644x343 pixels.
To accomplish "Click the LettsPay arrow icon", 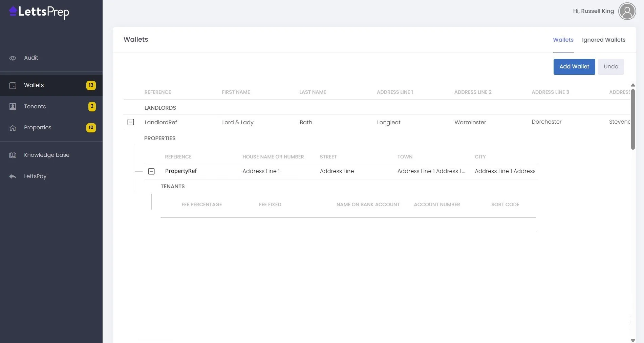I will click(x=13, y=176).
